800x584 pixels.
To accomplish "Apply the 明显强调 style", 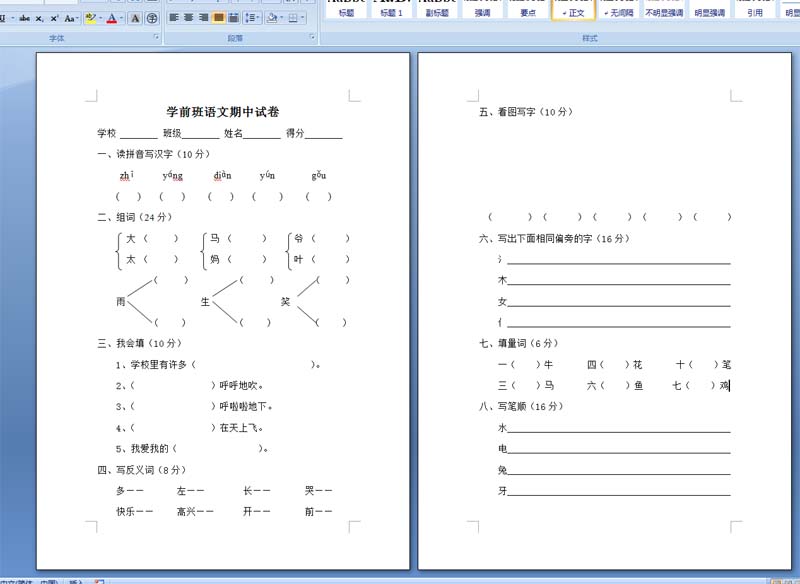I will coord(709,10).
